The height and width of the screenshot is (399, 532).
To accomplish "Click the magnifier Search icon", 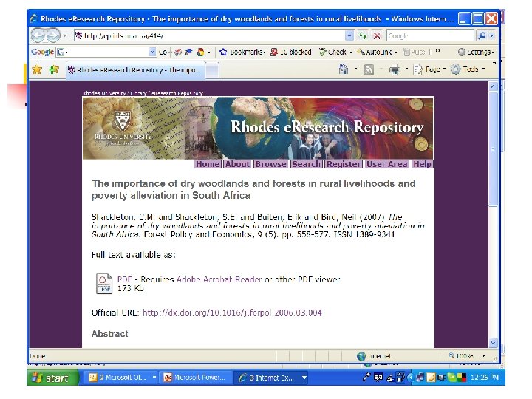I will click(x=482, y=35).
